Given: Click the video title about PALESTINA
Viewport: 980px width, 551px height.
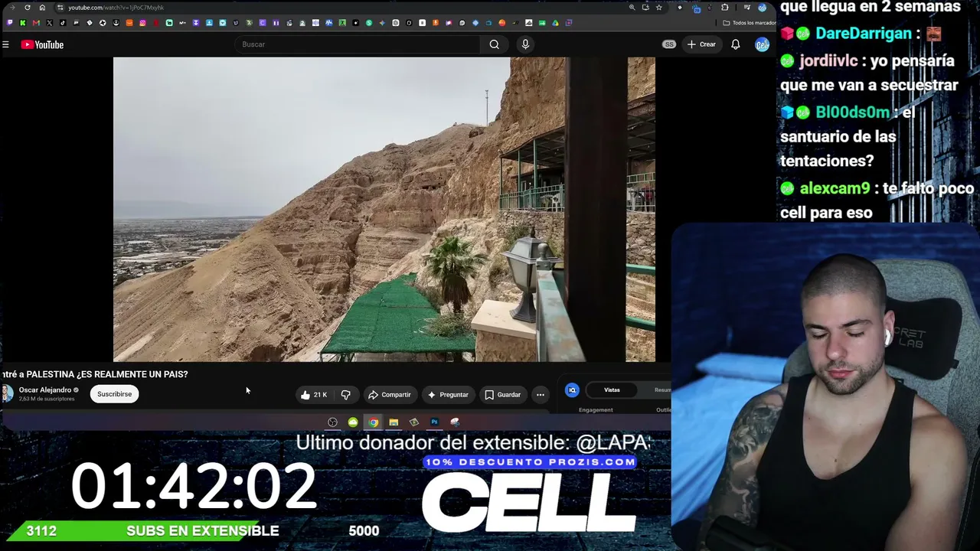Looking at the screenshot, I should [x=95, y=374].
